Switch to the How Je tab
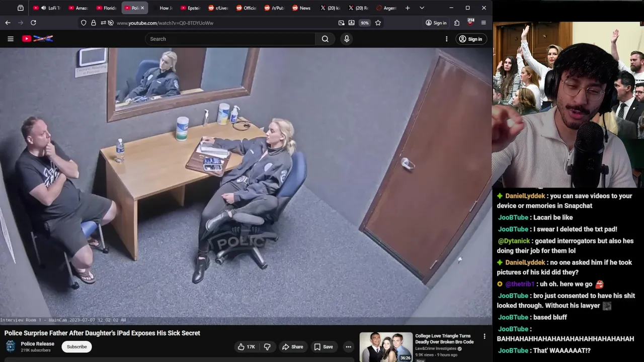 tap(163, 8)
